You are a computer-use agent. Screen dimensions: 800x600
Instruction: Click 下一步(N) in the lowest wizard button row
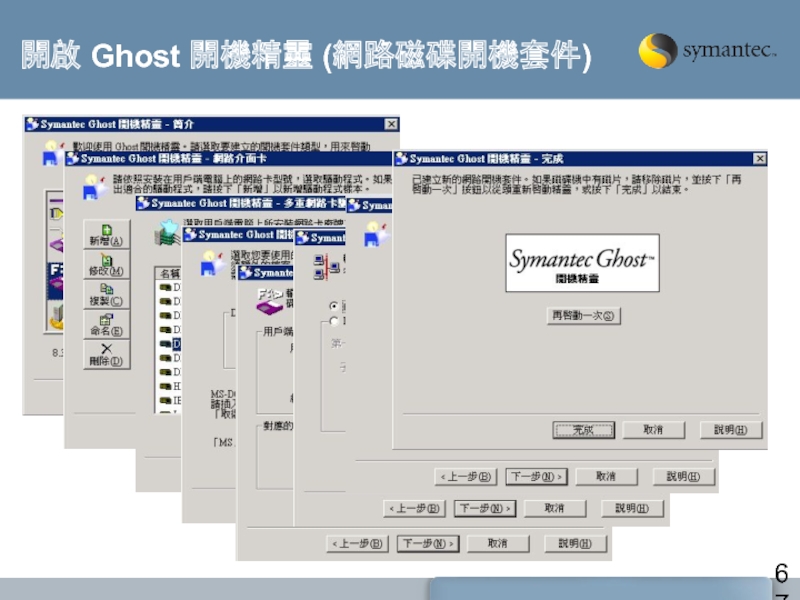428,543
